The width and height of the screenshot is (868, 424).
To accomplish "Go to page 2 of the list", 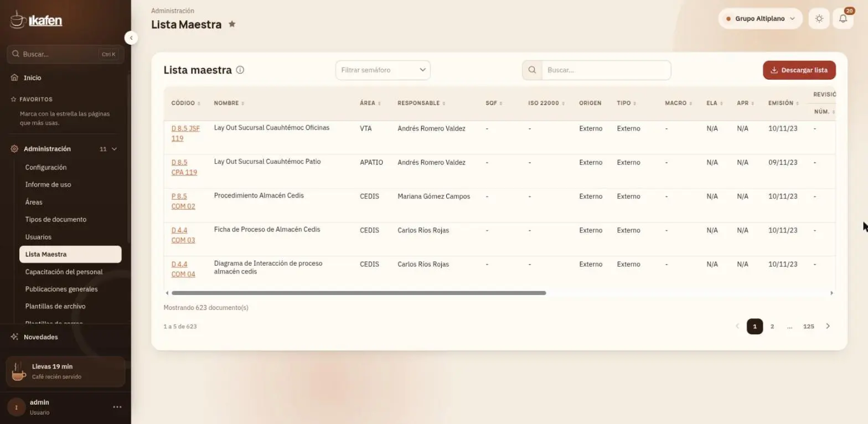I will click(772, 326).
